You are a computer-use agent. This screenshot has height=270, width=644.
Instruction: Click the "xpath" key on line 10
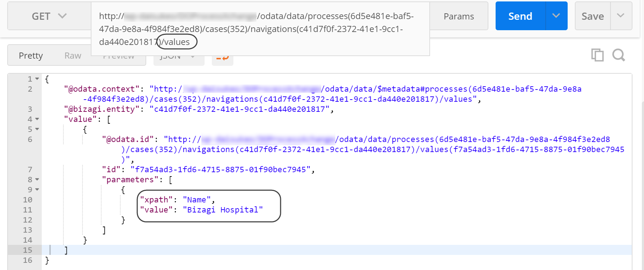tap(156, 200)
